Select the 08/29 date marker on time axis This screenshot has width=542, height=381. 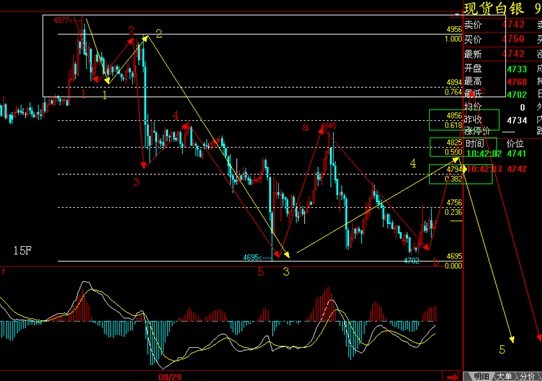(170, 377)
